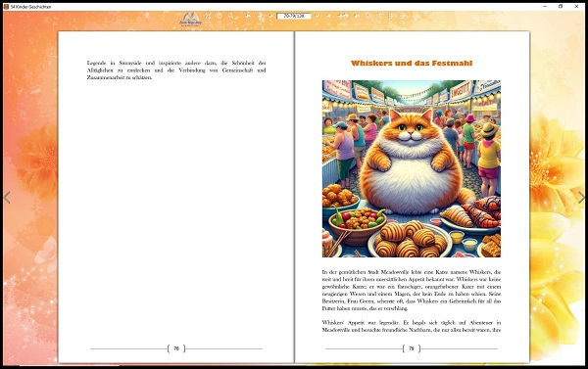This screenshot has height=369, width=588.
Task: Click the page number 79 footer
Action: pyautogui.click(x=412, y=348)
